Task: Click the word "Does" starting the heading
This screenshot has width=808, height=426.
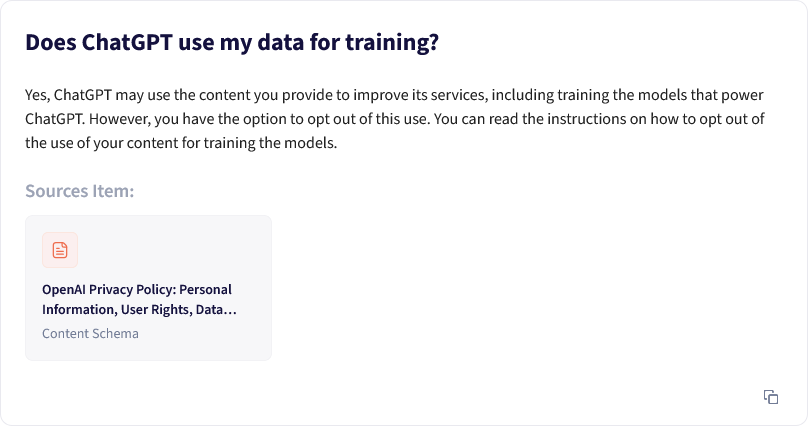Action: tap(50, 42)
